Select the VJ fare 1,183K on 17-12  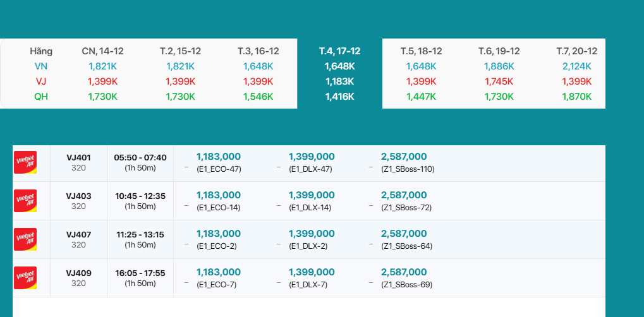(x=339, y=81)
